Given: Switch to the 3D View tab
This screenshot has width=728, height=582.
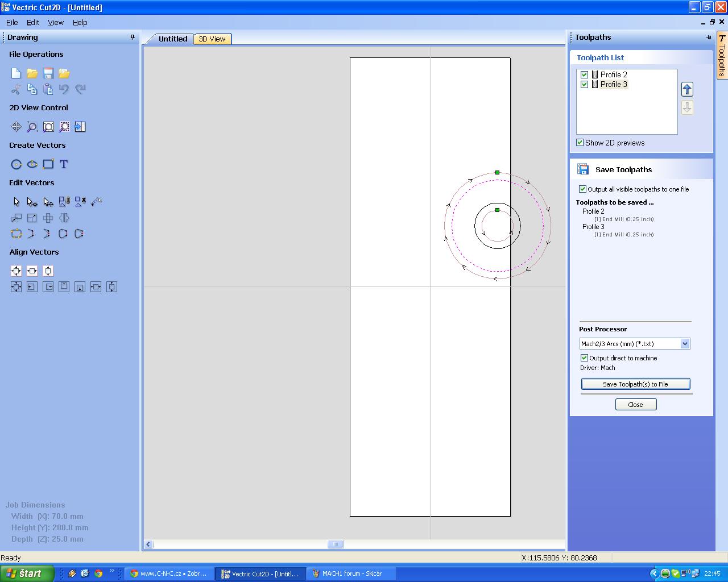Looking at the screenshot, I should point(212,39).
